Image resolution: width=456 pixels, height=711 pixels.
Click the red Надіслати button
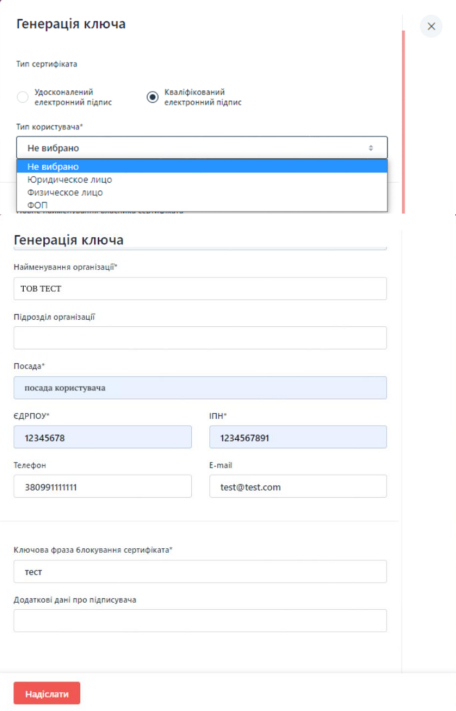[x=47, y=693]
